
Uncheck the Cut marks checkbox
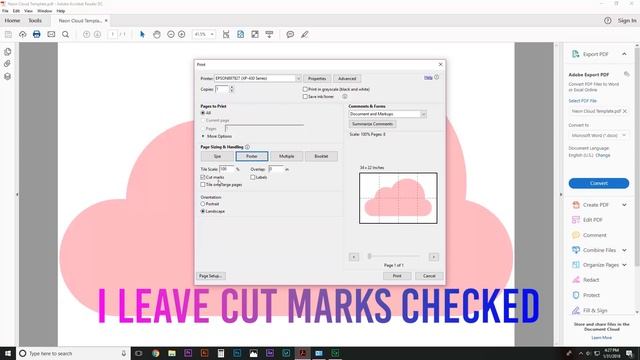tap(203, 177)
